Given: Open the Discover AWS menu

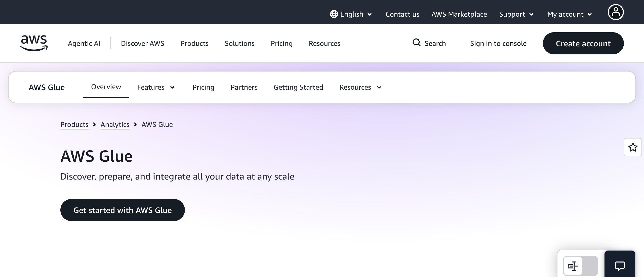Looking at the screenshot, I should (x=142, y=43).
